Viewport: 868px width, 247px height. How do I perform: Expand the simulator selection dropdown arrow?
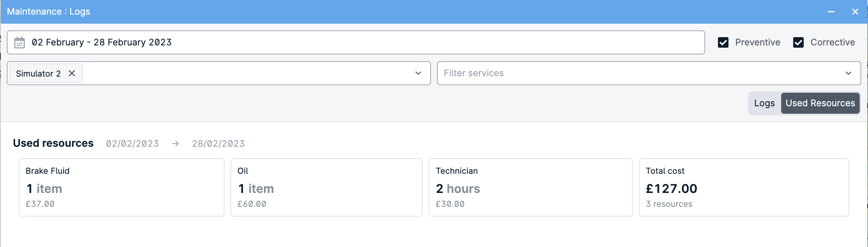click(418, 73)
